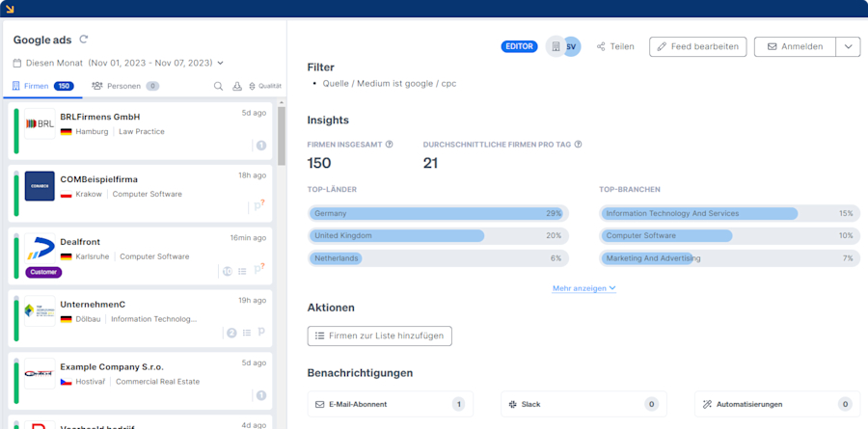The width and height of the screenshot is (868, 429).
Task: Click the 150 count badge on Firmen
Action: tap(65, 86)
